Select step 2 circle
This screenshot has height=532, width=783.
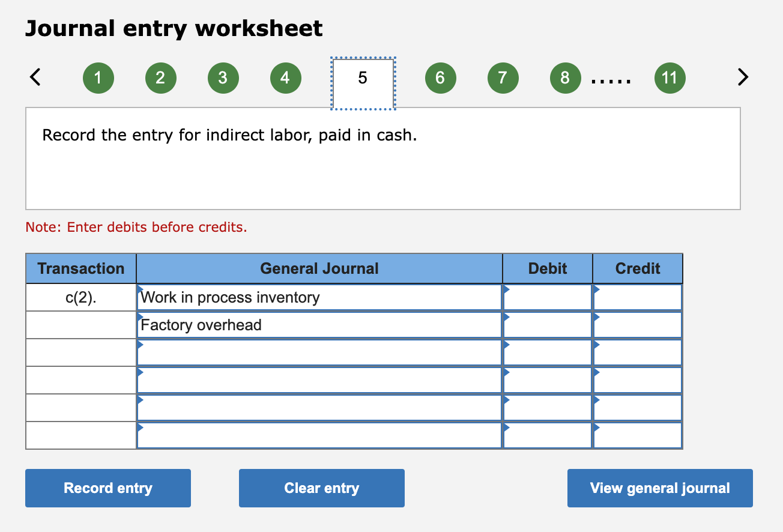160,77
